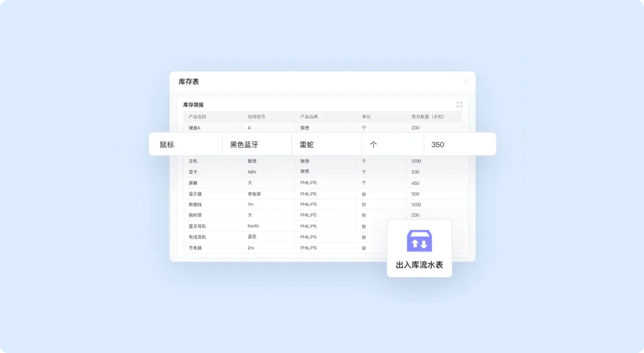This screenshot has width=644, height=353.
Task: Select the 库存数量（求和）column header
Action: [428, 117]
